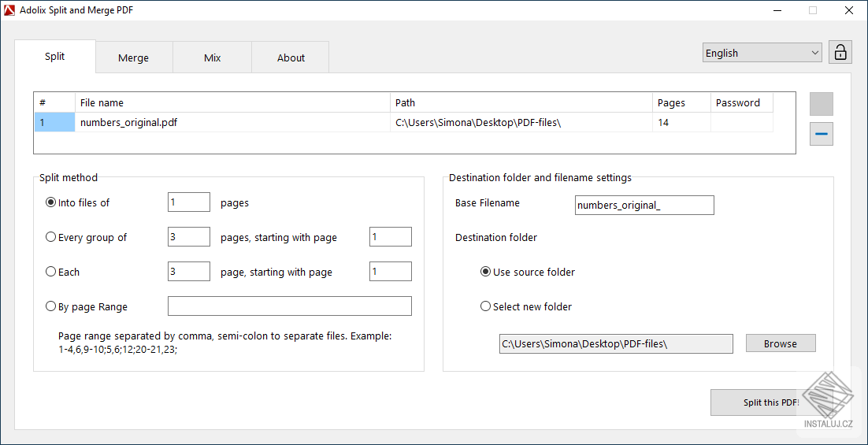This screenshot has width=868, height=445.
Task: Click the Password column header
Action: pyautogui.click(x=742, y=102)
